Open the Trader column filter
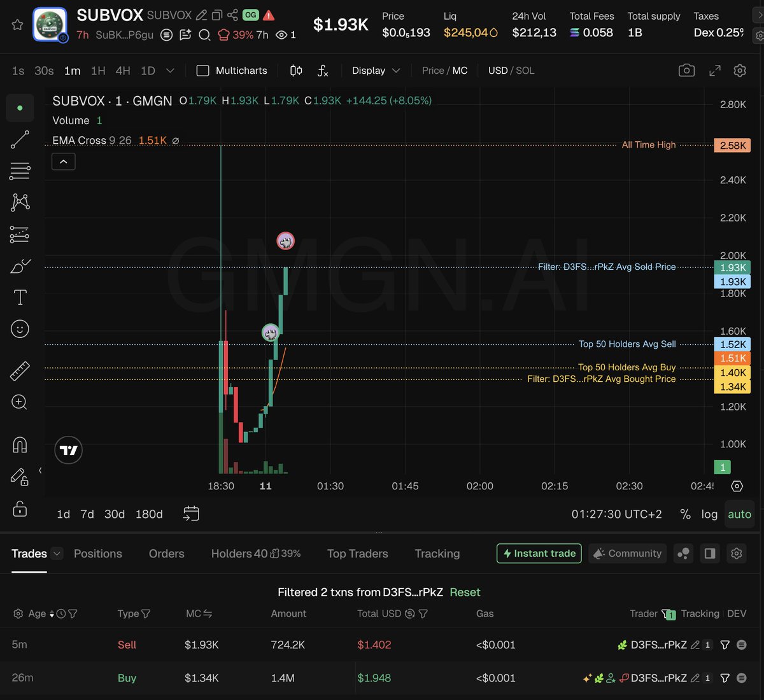Image resolution: width=764 pixels, height=700 pixels. [x=668, y=614]
